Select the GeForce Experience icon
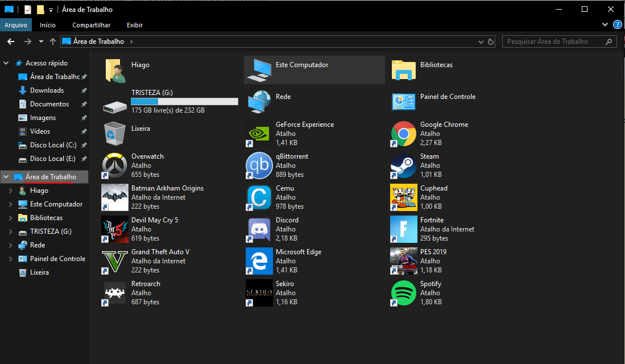This screenshot has height=364, width=625. pyautogui.click(x=259, y=134)
